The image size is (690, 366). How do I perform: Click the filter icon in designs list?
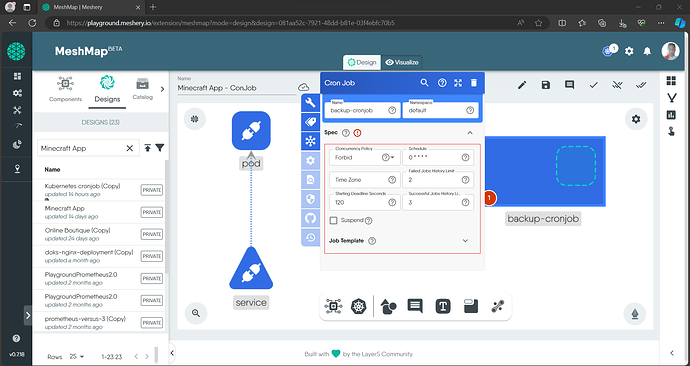[x=160, y=148]
